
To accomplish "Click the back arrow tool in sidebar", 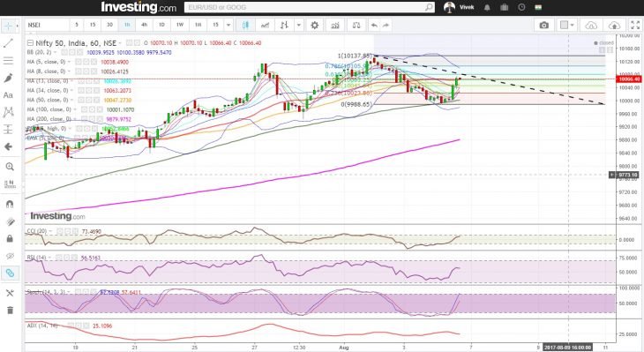I will (x=8, y=146).
